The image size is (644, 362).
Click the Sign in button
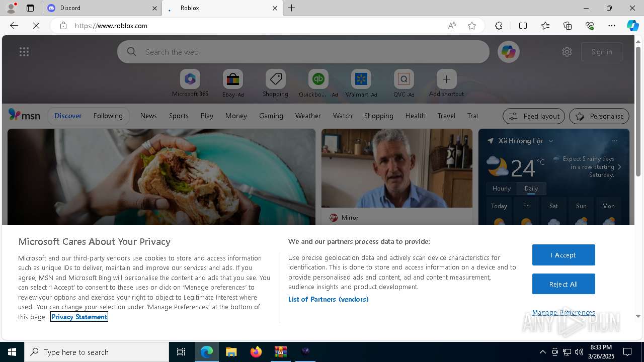[x=602, y=52]
